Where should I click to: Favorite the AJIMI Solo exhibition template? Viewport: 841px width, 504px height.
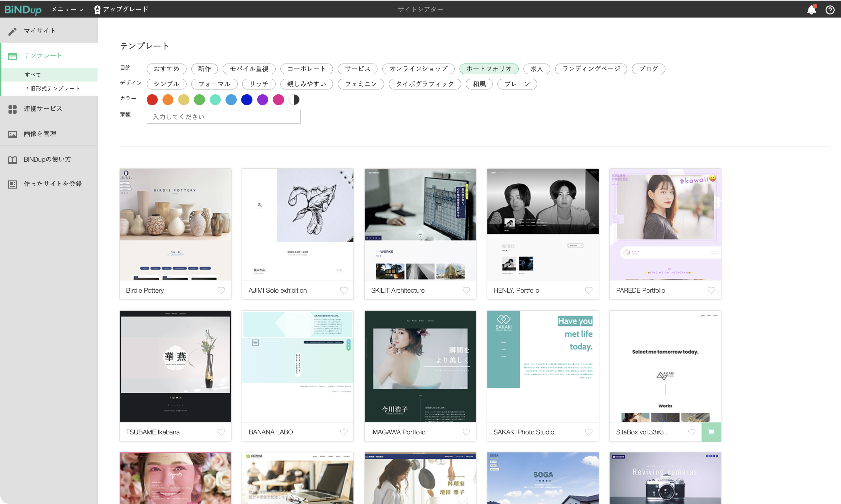[x=344, y=290]
